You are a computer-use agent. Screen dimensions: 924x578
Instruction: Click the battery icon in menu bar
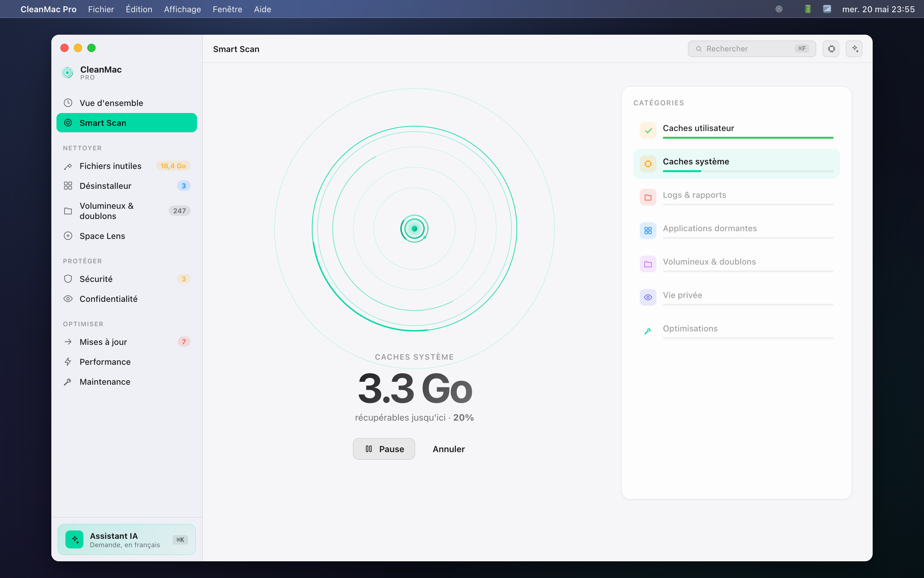808,9
